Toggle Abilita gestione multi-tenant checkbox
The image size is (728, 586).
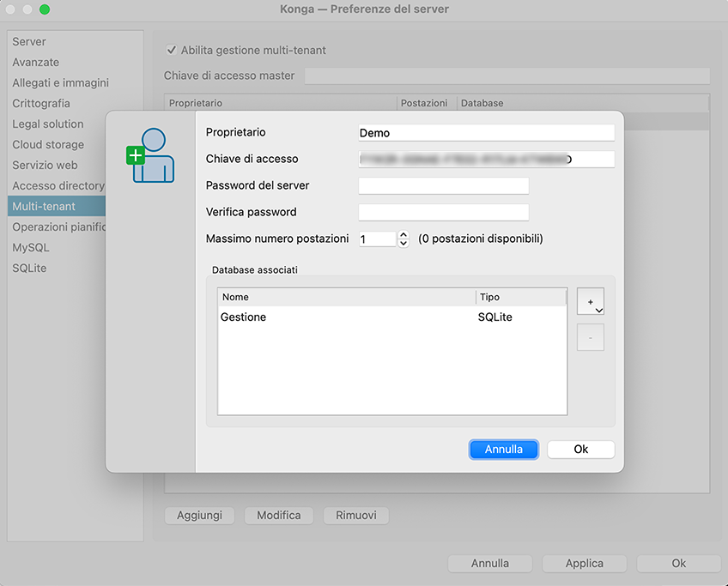(x=172, y=51)
